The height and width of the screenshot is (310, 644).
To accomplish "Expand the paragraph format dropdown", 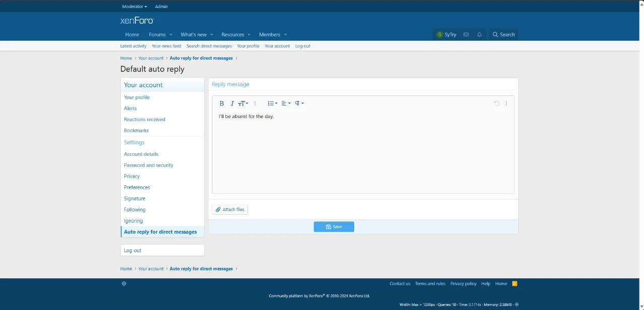I will 299,104.
